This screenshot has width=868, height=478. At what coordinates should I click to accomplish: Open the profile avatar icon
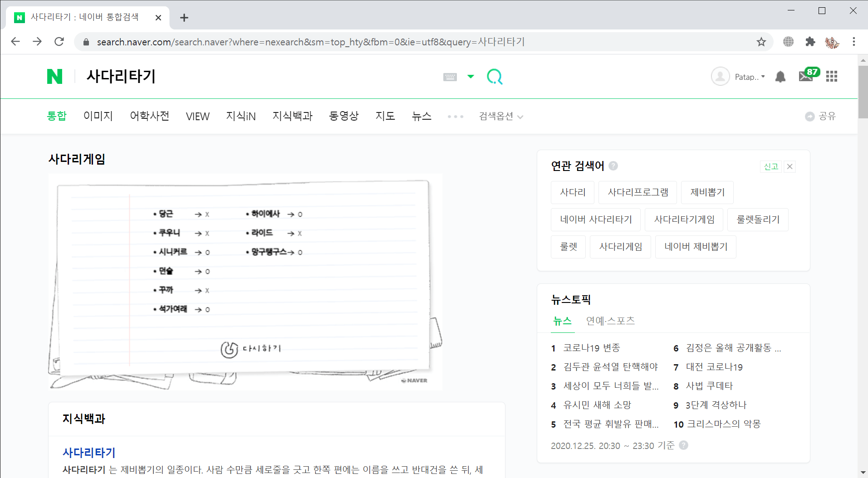click(x=720, y=77)
